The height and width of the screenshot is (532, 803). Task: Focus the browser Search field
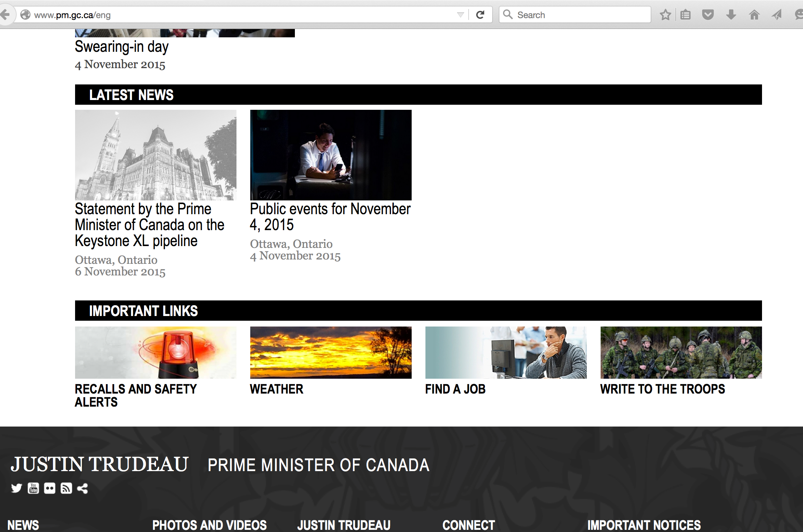(575, 15)
